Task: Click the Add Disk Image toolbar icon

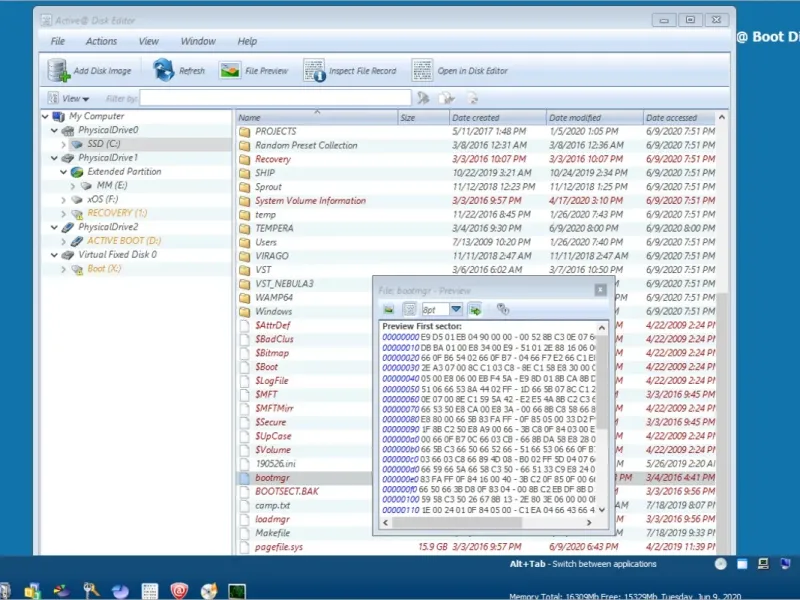Action: click(x=58, y=71)
